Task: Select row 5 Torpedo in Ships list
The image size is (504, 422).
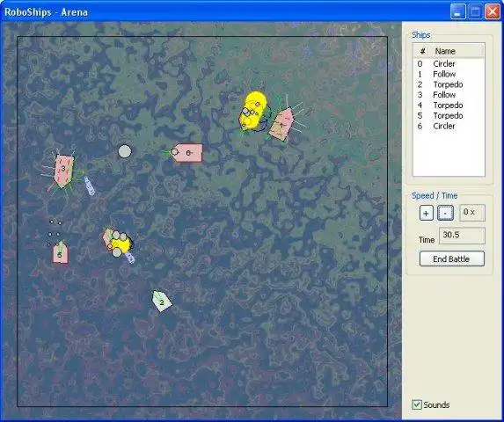Action: click(449, 116)
